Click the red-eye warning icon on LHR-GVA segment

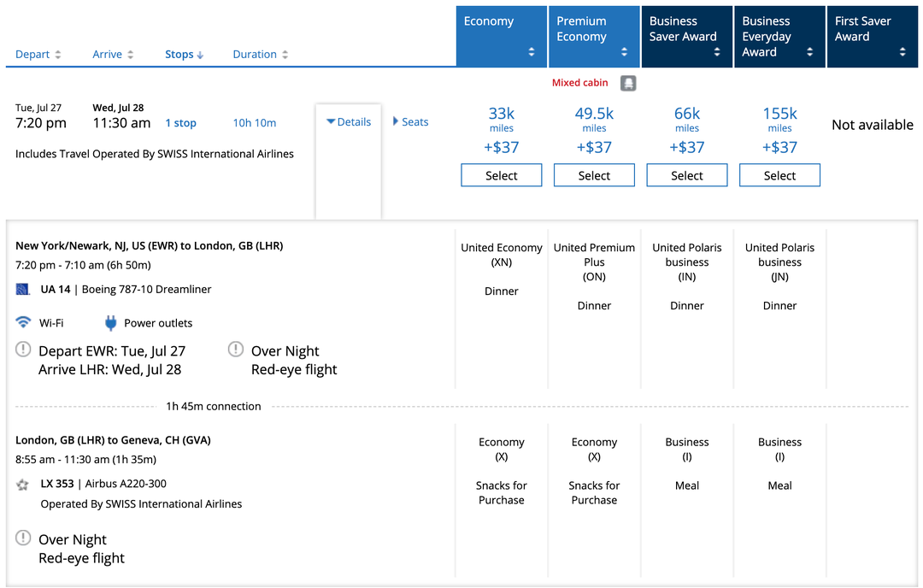22,539
